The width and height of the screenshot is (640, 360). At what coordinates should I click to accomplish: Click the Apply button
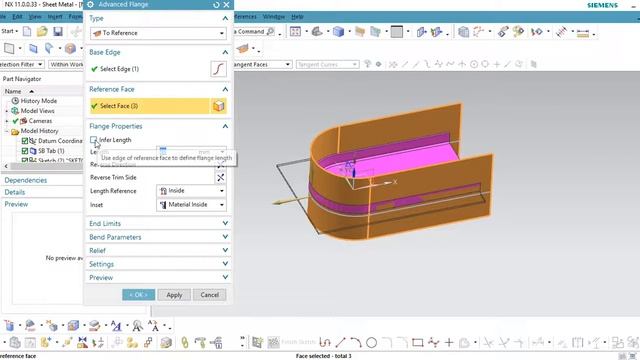[174, 295]
